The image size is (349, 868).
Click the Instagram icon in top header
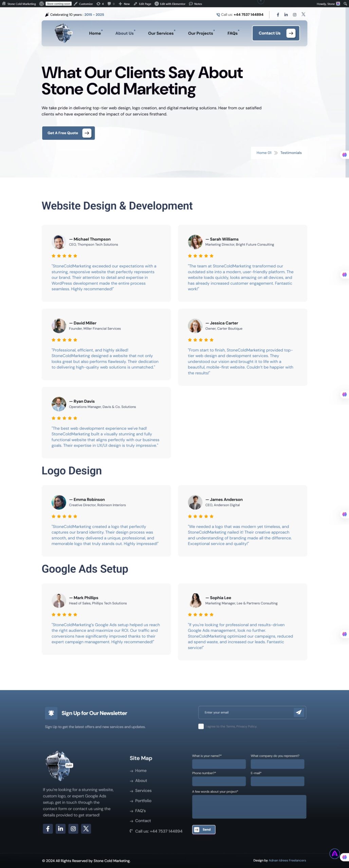click(294, 15)
